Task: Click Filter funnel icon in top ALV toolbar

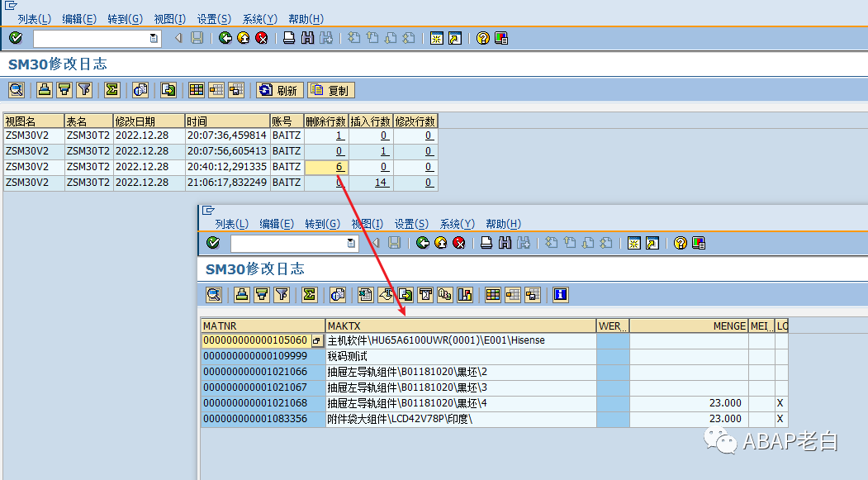Action: tap(84, 90)
